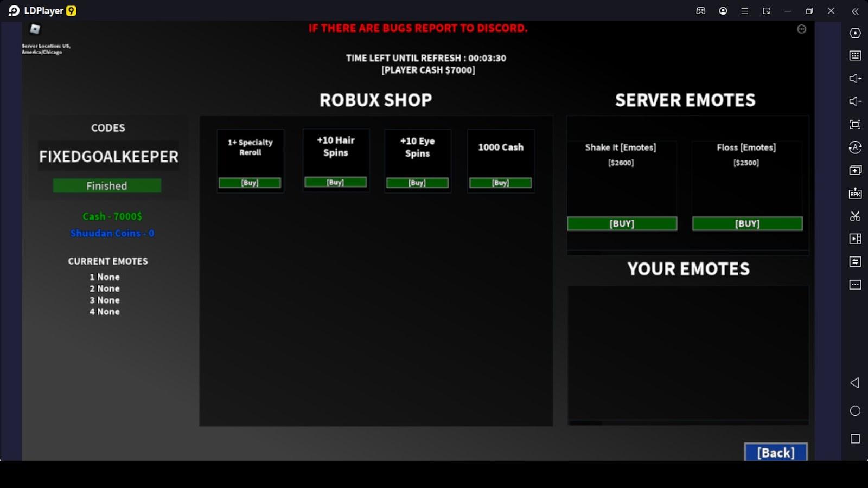868x488 pixels.
Task: Buy the +10 Eye Spins
Action: click(x=417, y=183)
